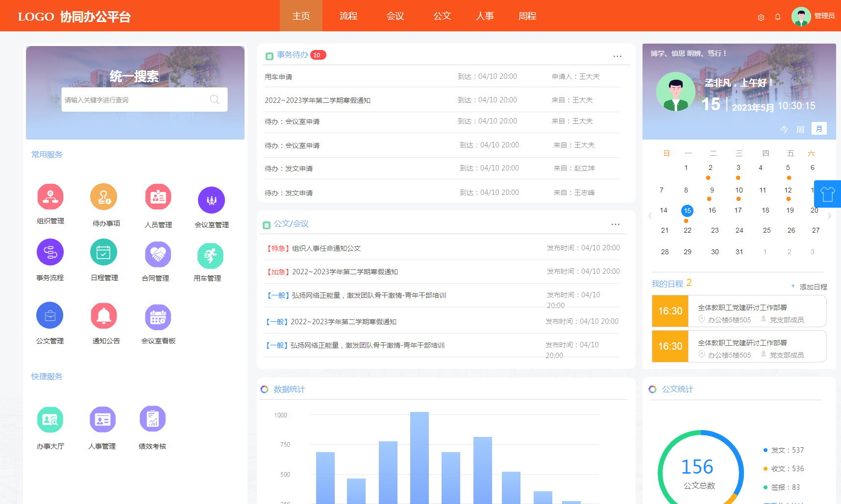Click 添加日程 to add schedule
841x504 pixels.
point(809,287)
